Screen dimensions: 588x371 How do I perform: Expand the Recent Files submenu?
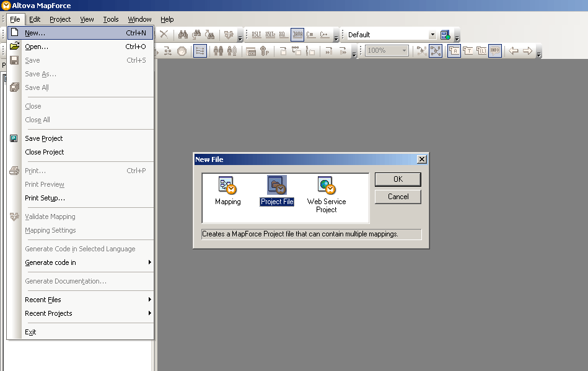pyautogui.click(x=81, y=300)
